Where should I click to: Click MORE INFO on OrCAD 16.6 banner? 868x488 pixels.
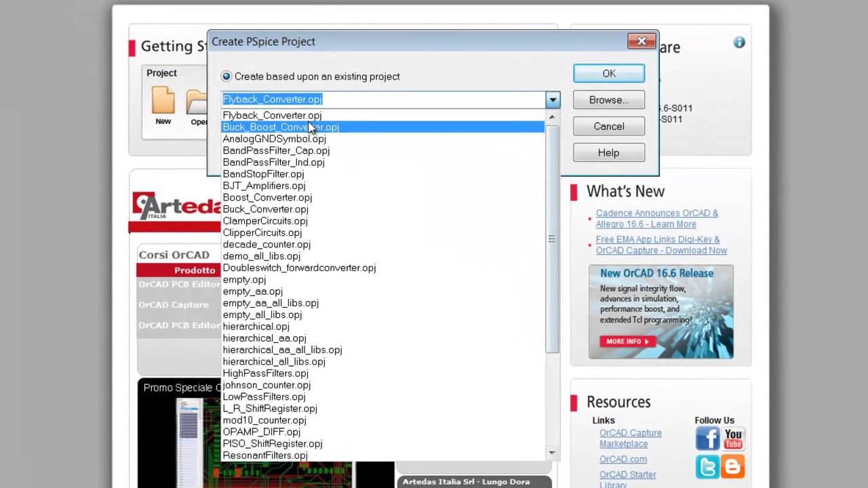(x=627, y=342)
